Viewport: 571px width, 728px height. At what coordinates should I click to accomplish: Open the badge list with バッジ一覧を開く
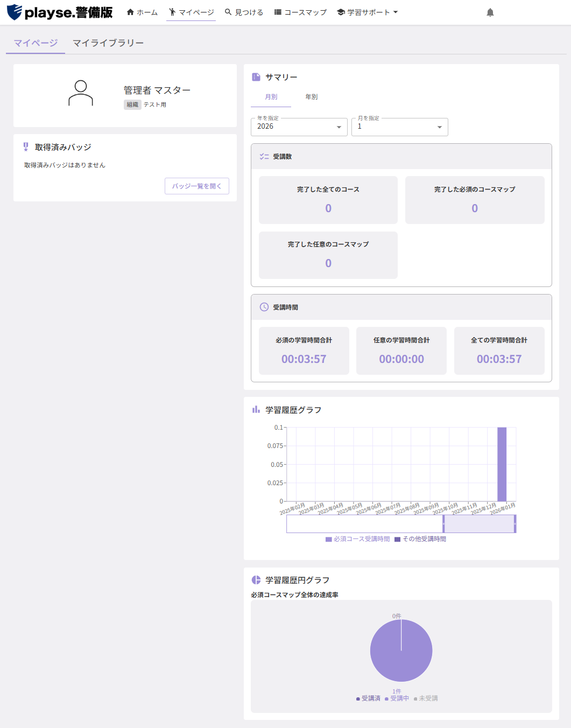coord(197,186)
